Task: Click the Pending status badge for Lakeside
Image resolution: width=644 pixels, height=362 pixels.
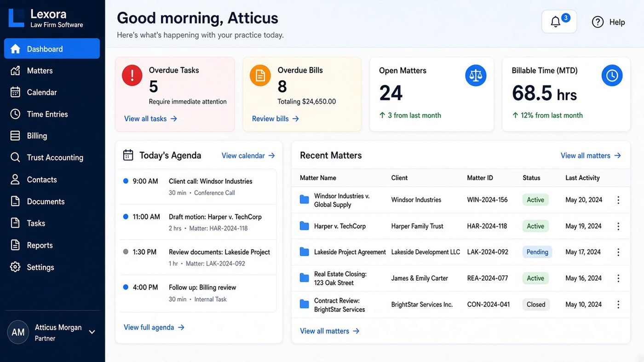Action: pyautogui.click(x=537, y=252)
